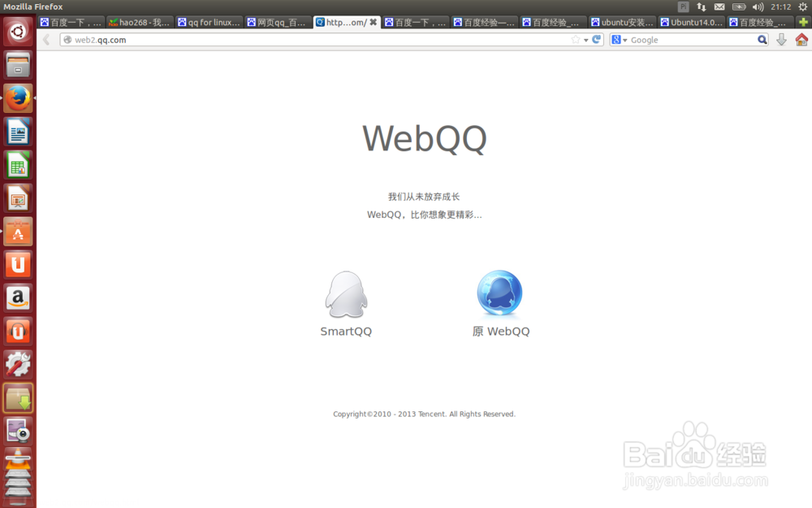Open the Downloads arrow icon
Screen dimensions: 812x508
point(781,39)
